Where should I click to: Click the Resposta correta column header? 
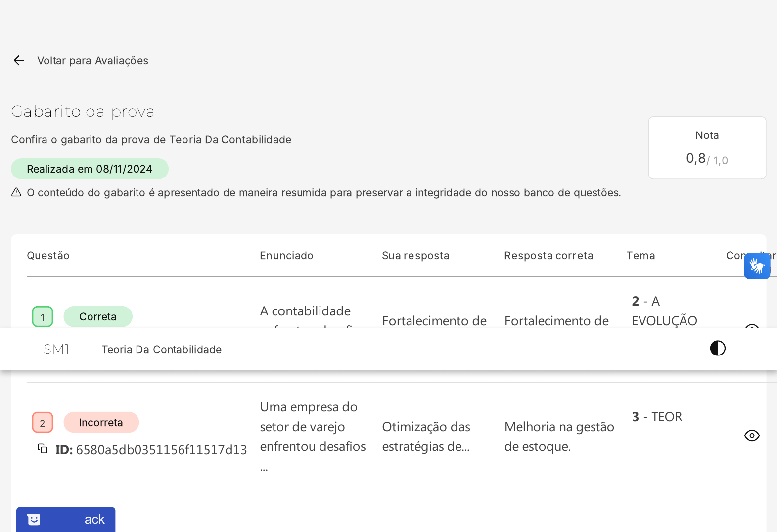(548, 256)
